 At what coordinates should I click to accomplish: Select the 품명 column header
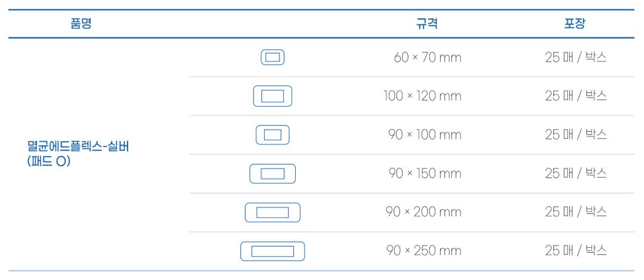[x=81, y=23]
